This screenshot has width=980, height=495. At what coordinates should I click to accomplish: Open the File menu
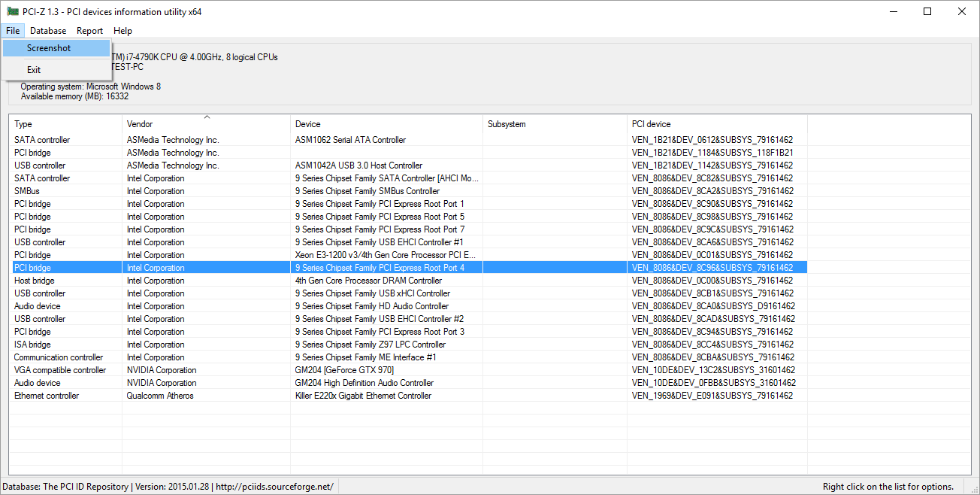coord(13,31)
